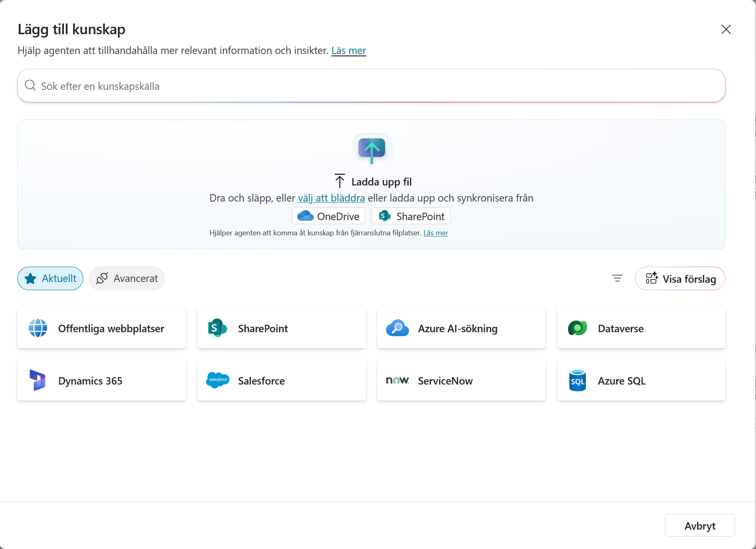This screenshot has width=756, height=549.
Task: Select the Dataverse knowledge source
Action: [641, 328]
